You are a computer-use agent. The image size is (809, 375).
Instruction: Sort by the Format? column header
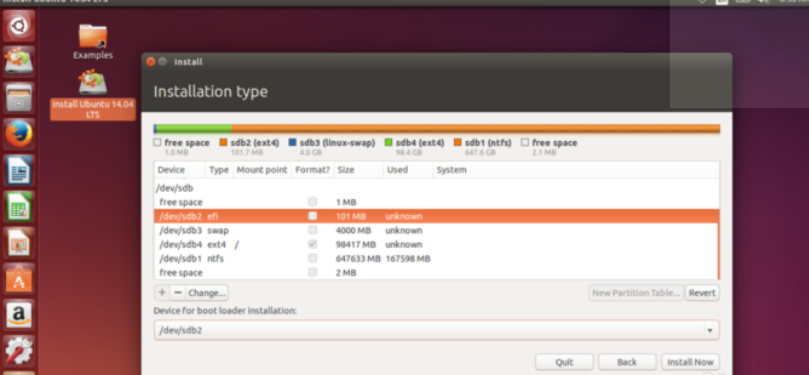click(313, 170)
